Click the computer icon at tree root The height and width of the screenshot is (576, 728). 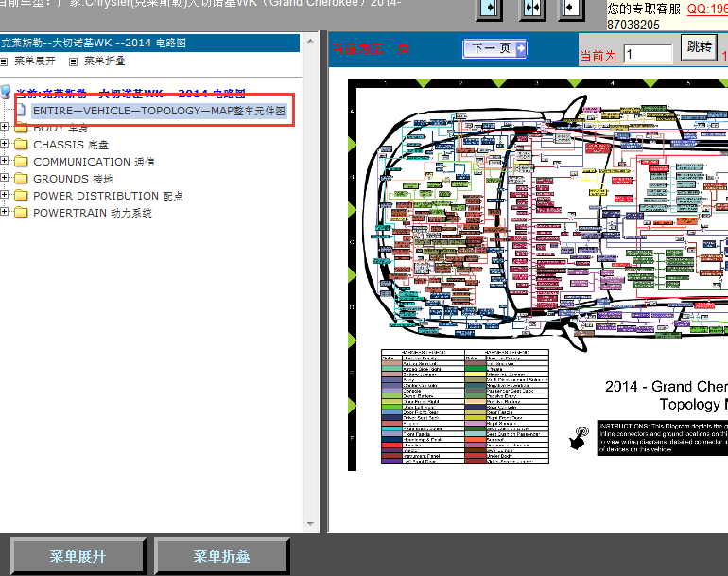click(x=6, y=92)
